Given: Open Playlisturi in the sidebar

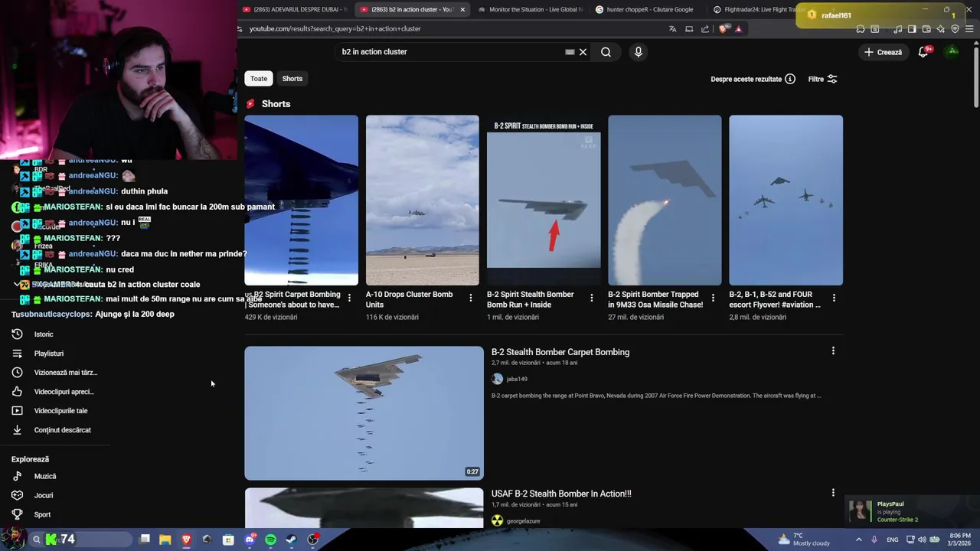Looking at the screenshot, I should coord(49,354).
